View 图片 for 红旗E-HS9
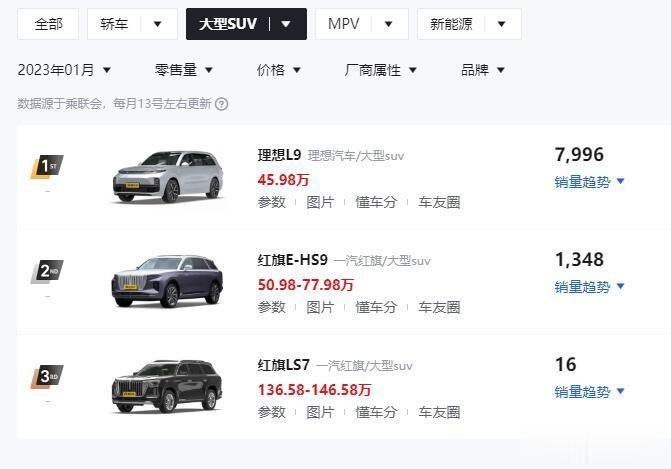This screenshot has height=469, width=671. [x=320, y=307]
